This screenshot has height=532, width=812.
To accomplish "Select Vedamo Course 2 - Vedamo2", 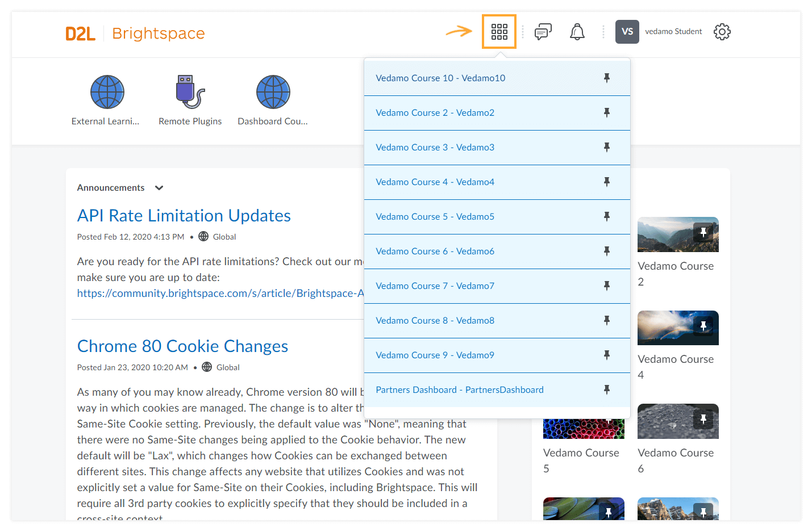I will pyautogui.click(x=435, y=112).
